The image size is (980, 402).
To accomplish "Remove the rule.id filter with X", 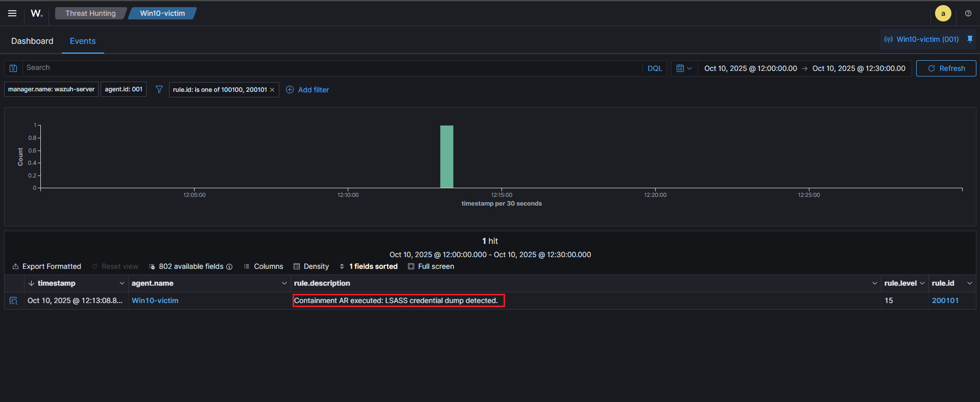I will click(272, 90).
